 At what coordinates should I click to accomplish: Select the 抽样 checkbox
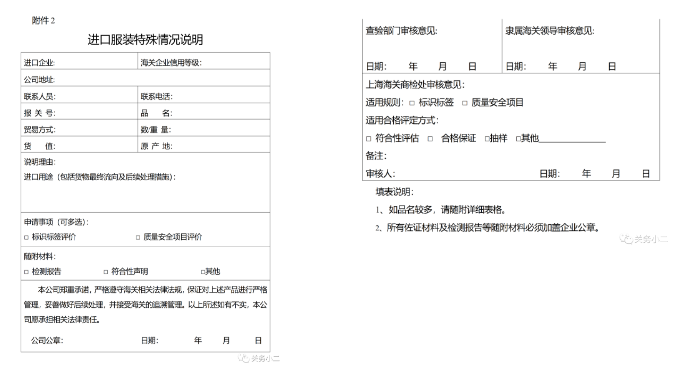point(487,139)
